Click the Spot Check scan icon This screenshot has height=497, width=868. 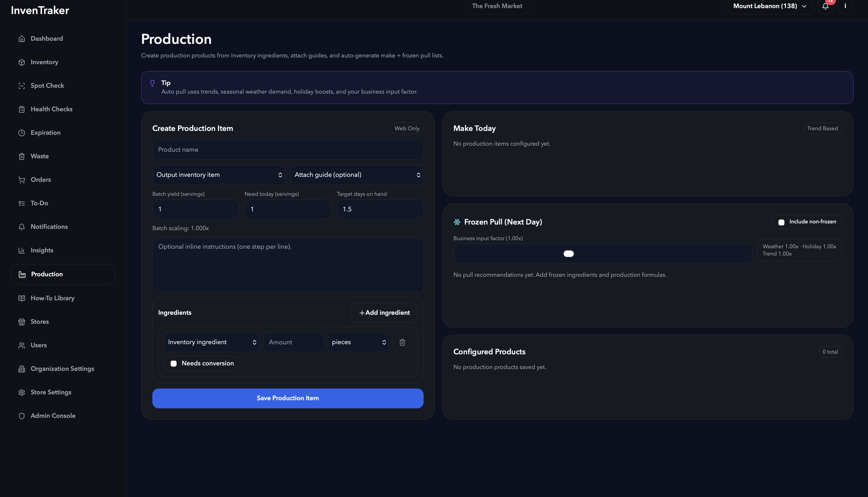(x=21, y=86)
